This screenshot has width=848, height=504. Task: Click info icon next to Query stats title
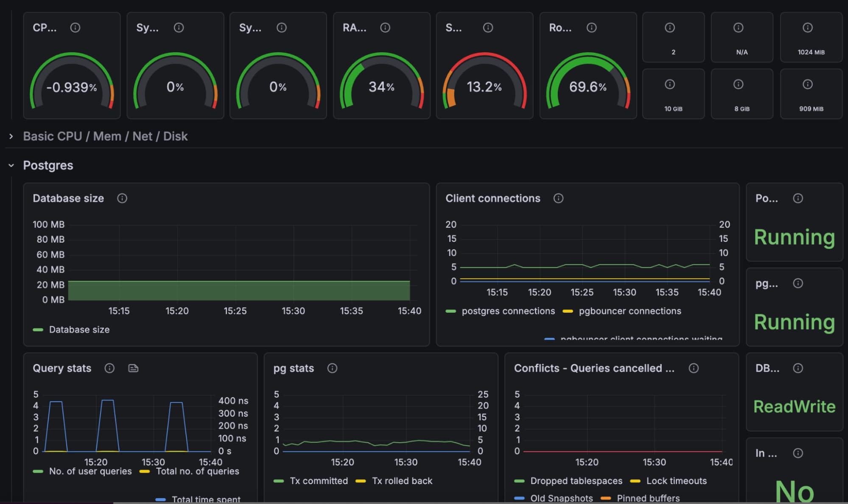(x=109, y=368)
